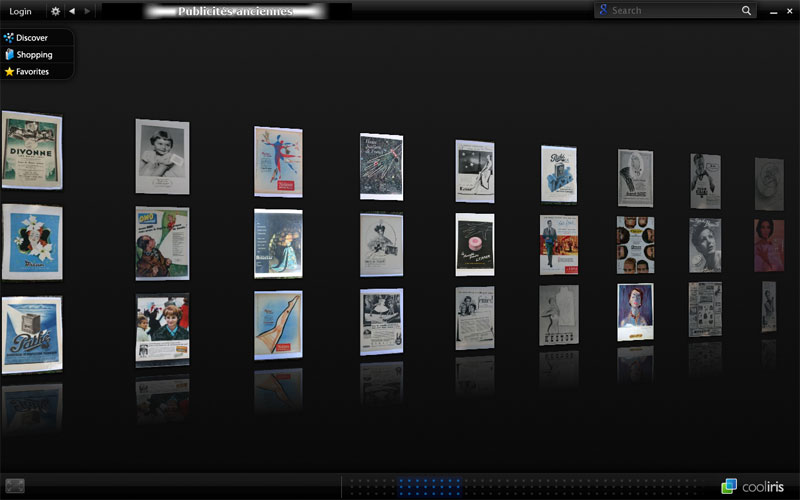Image resolution: width=800 pixels, height=500 pixels.
Task: Go forward with the right arrow
Action: tap(87, 11)
